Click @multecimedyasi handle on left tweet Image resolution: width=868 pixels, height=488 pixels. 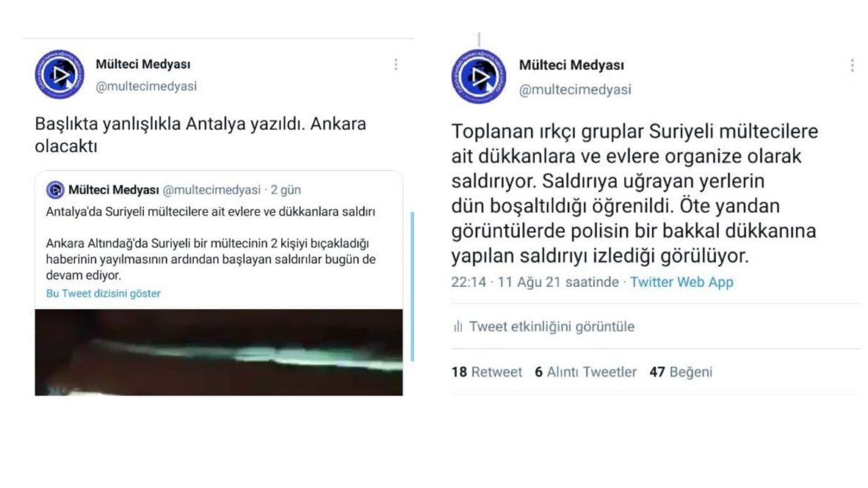point(146,86)
